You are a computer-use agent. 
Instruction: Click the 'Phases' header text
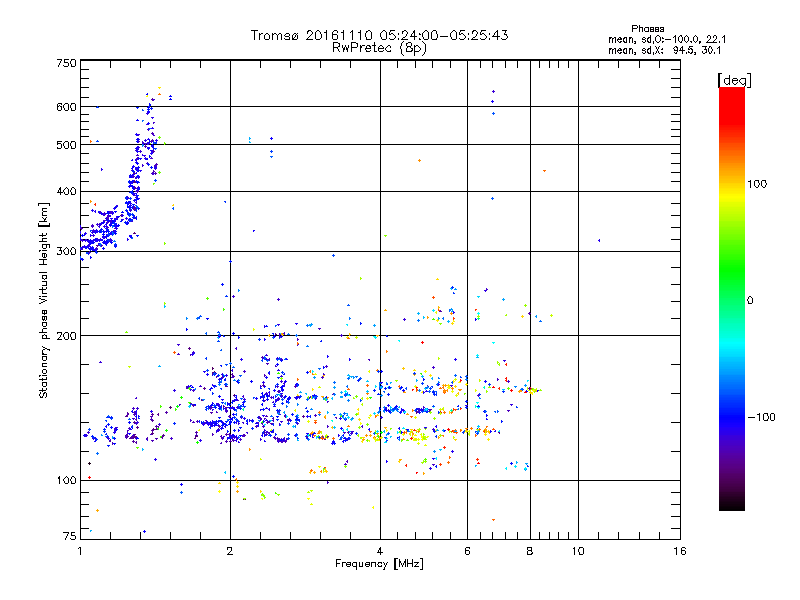647,29
